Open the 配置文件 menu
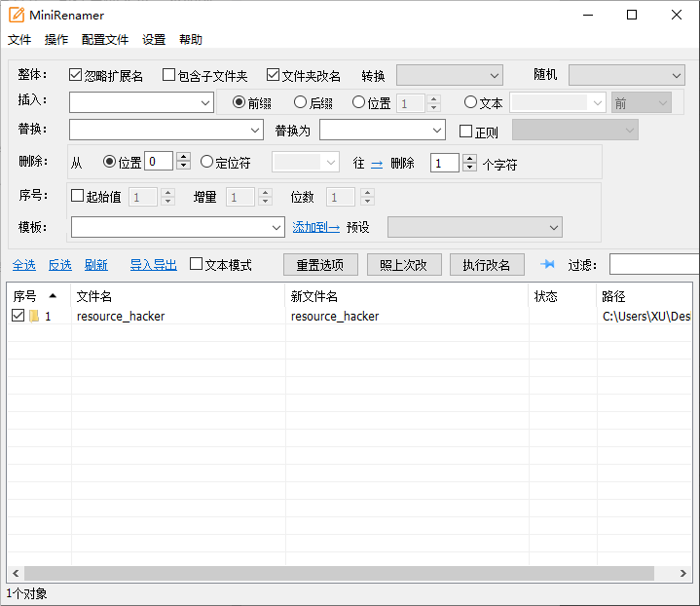 click(105, 40)
